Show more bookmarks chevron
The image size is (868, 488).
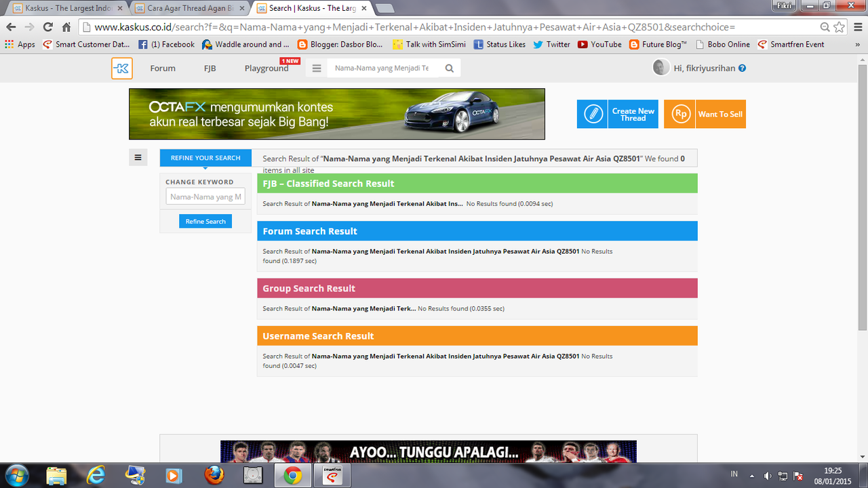pos(859,44)
